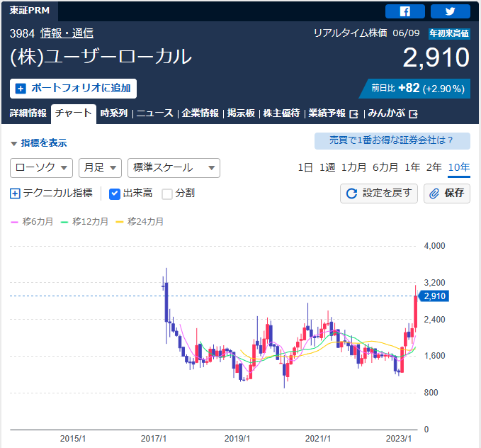The width and height of the screenshot is (481, 448).
Task: Click the 年初来高値 badge
Action: [x=449, y=33]
